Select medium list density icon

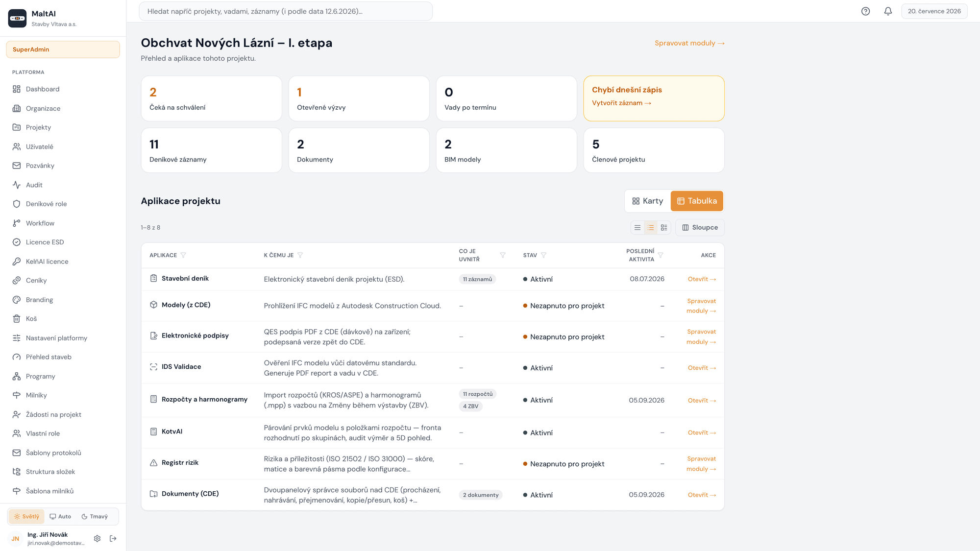[651, 228]
